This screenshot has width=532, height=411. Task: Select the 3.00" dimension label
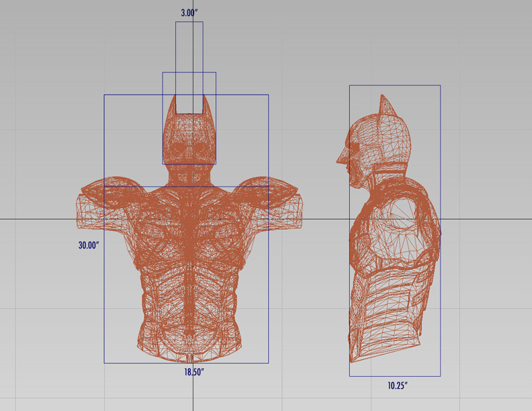(x=189, y=13)
